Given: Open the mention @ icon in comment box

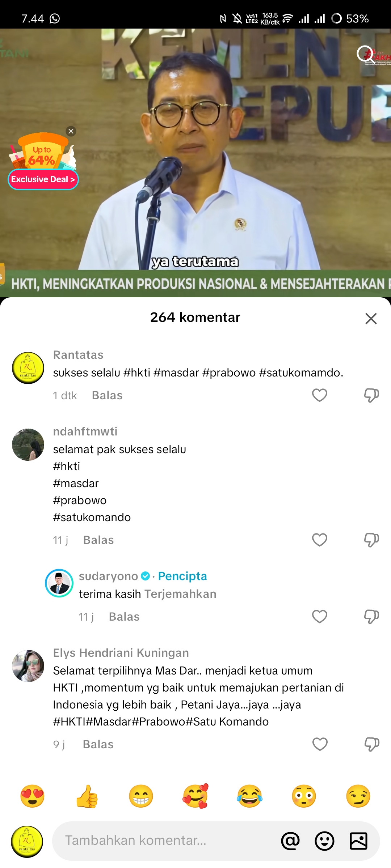Looking at the screenshot, I should (x=290, y=841).
